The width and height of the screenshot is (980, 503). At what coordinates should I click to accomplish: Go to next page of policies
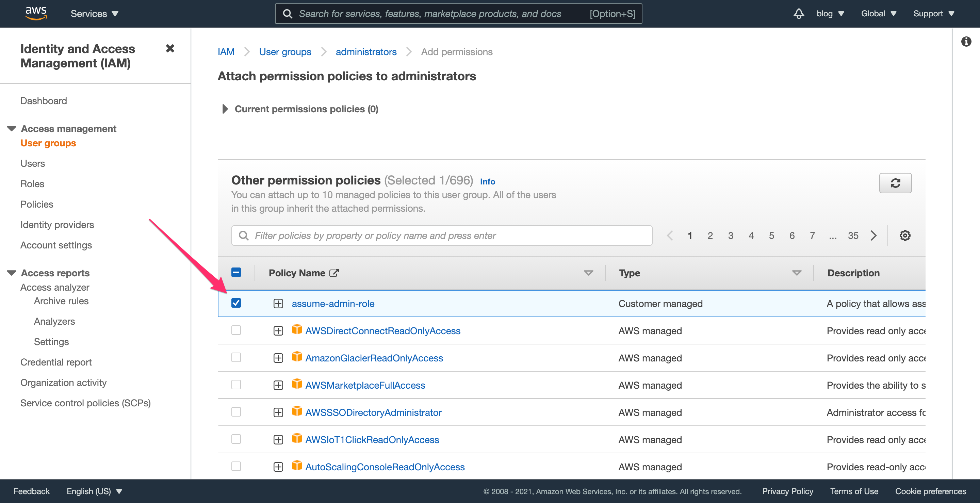pyautogui.click(x=873, y=236)
